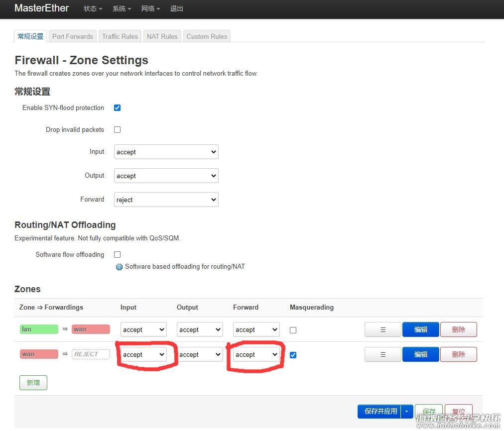Click 删除 button for the wan zone

click(458, 354)
